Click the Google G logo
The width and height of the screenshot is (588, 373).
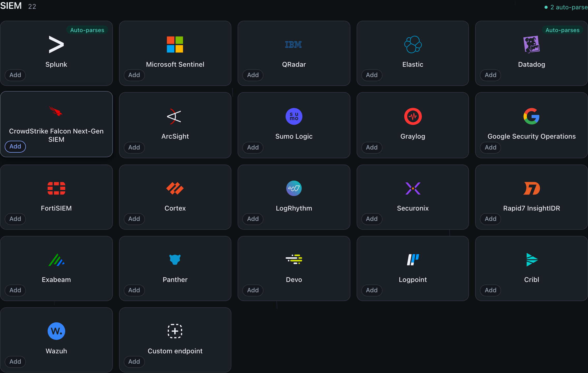[532, 116]
